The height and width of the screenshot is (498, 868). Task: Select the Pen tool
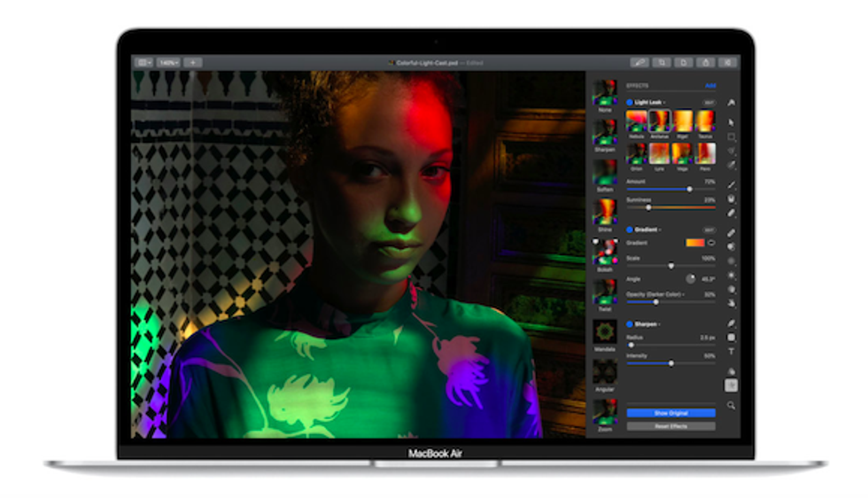coord(732,323)
